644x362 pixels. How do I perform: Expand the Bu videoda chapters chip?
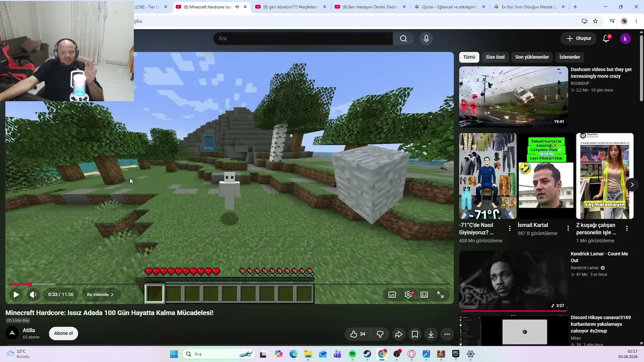point(100,295)
